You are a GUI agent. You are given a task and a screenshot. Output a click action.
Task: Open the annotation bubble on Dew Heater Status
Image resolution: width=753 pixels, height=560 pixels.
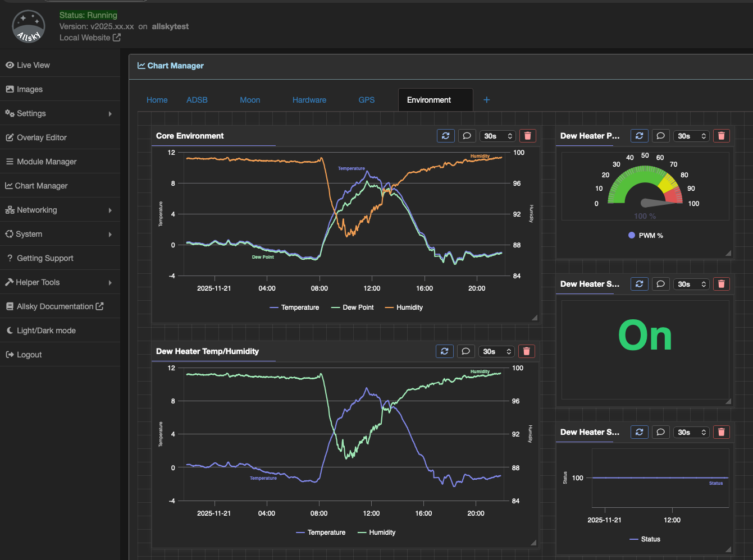(660, 283)
